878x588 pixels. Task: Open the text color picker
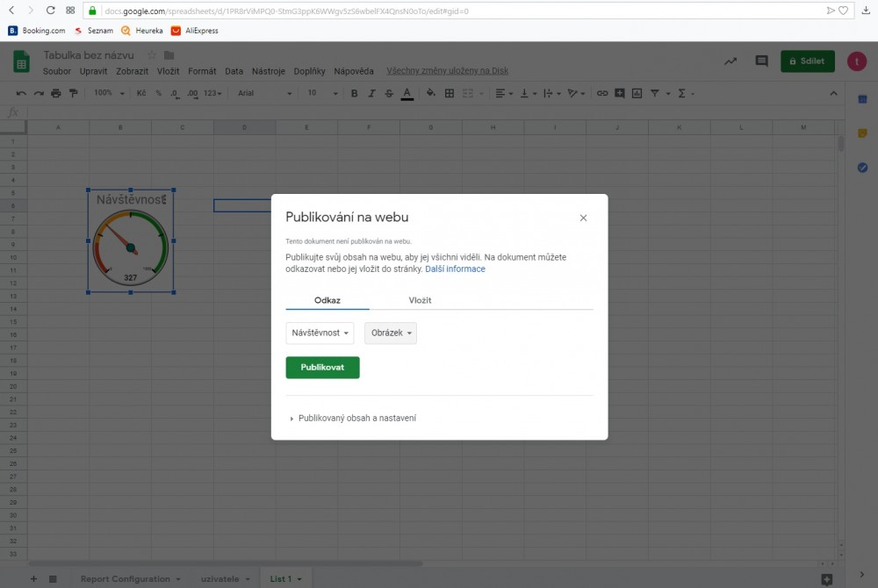pyautogui.click(x=407, y=93)
